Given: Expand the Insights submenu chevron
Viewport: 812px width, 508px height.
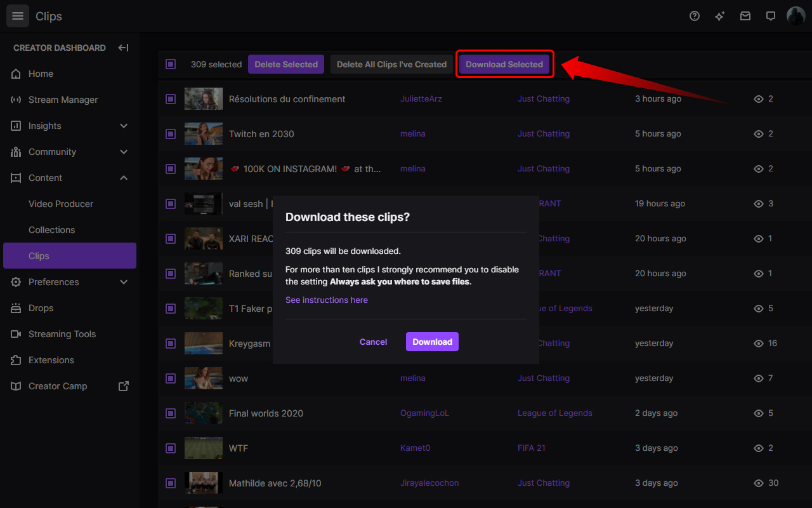Looking at the screenshot, I should click(124, 126).
